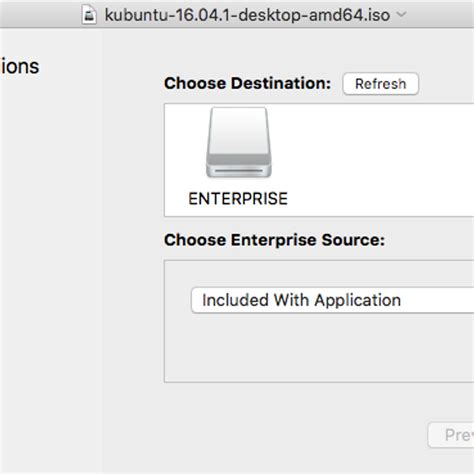
Task: Click the ISO document icon in title bar
Action: coord(89,15)
